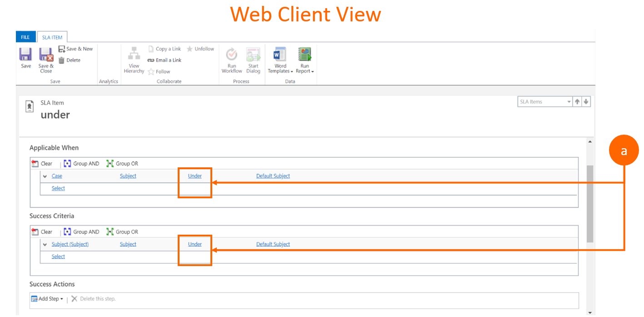
Task: Click the Subject link in Case row
Action: [x=128, y=176]
